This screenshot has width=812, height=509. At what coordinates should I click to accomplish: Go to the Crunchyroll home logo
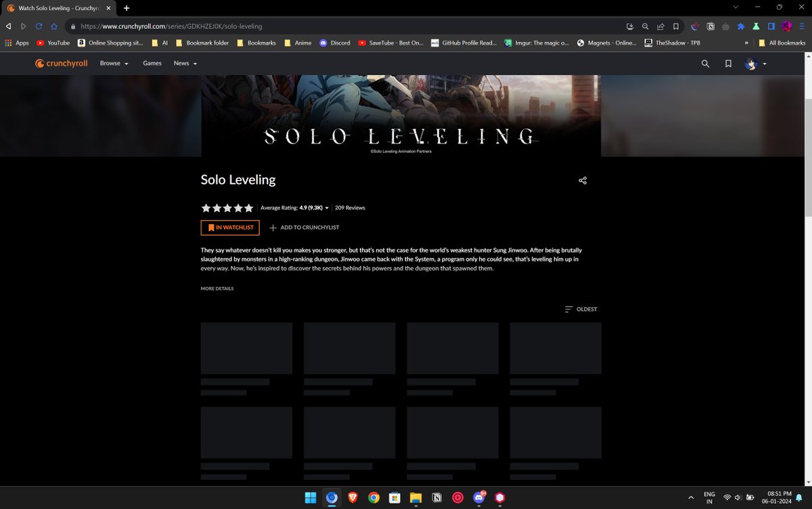(62, 63)
